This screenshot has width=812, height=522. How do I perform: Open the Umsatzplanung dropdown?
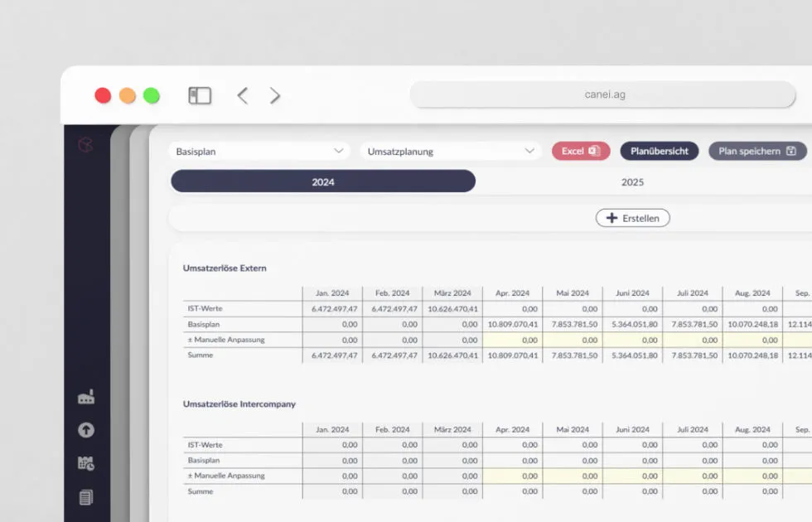451,151
